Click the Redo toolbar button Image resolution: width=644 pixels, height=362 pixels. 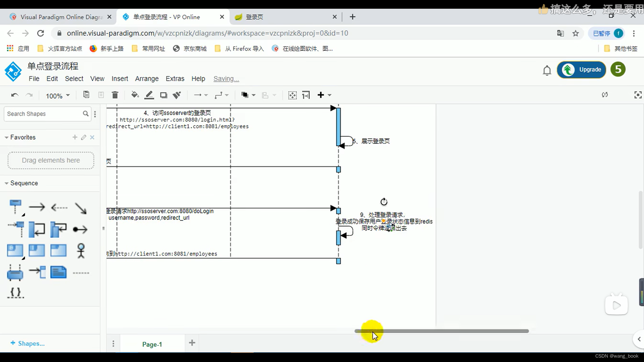tap(29, 95)
